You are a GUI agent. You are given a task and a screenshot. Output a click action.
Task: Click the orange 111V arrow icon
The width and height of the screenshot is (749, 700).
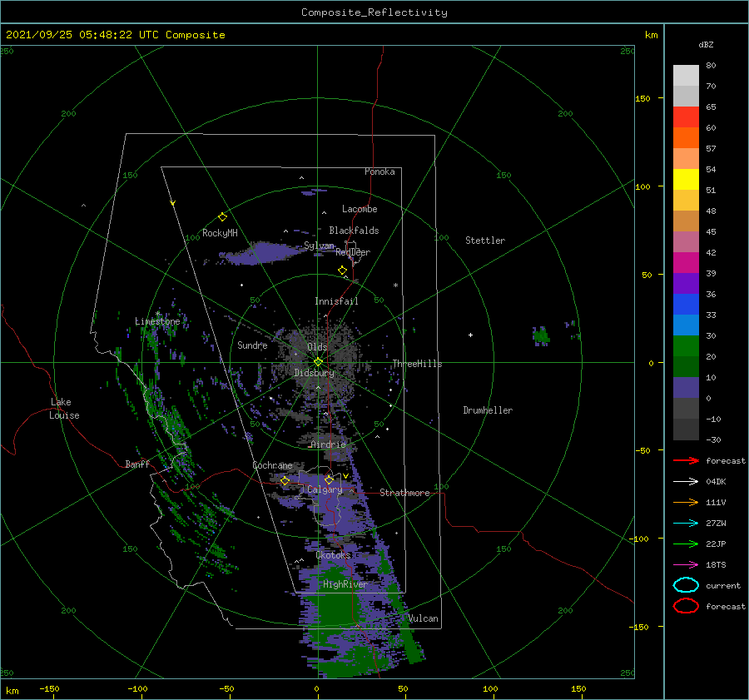(686, 502)
